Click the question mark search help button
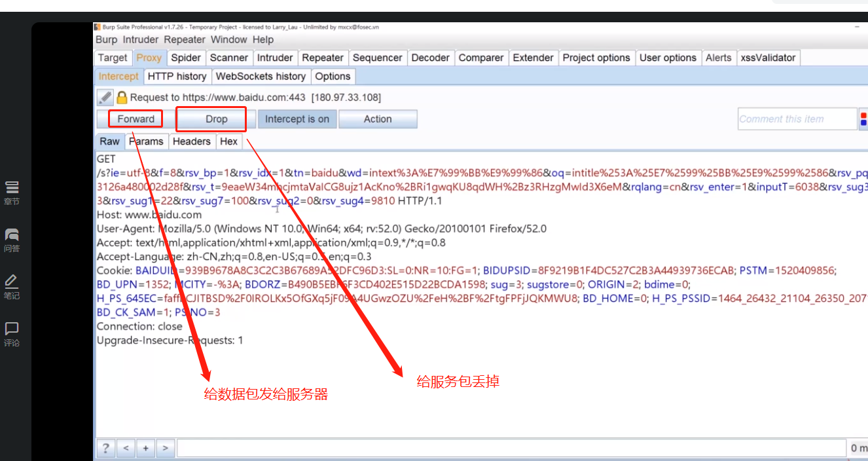 pyautogui.click(x=105, y=448)
